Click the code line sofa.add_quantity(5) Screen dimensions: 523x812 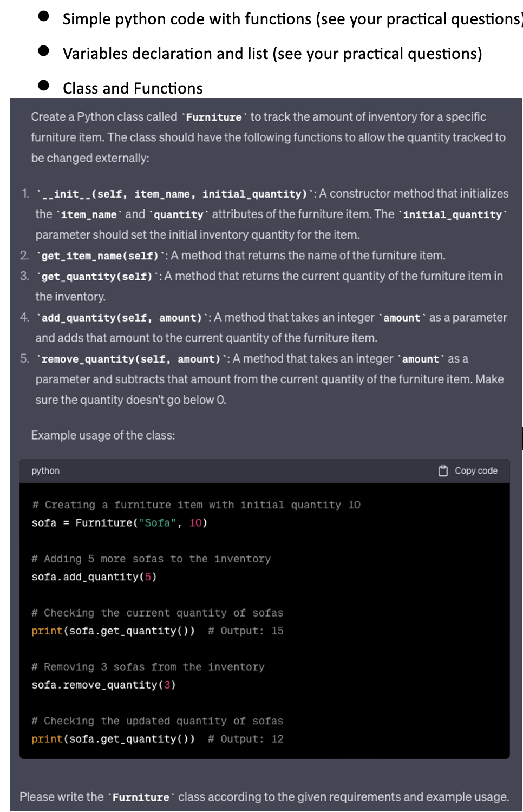click(x=94, y=577)
